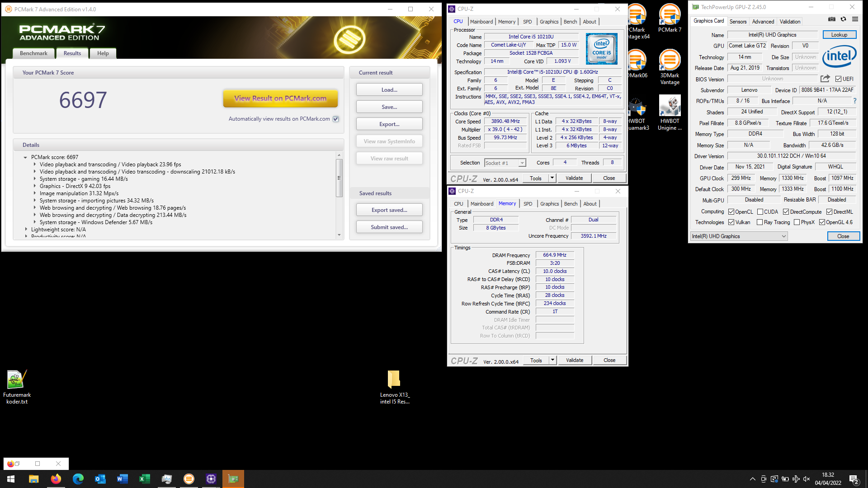Click the GPU-Z Lookup button
Image resolution: width=868 pixels, height=488 pixels.
pos(839,35)
